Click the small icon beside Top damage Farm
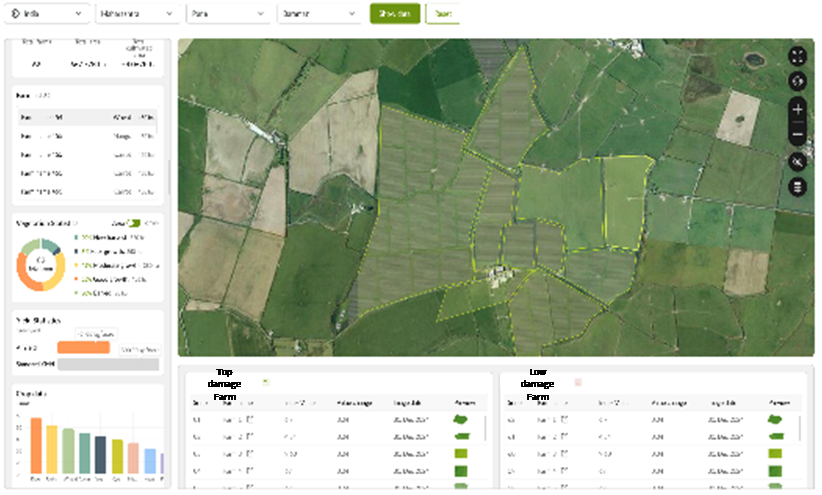Image resolution: width=822 pixels, height=495 pixels. (x=265, y=381)
